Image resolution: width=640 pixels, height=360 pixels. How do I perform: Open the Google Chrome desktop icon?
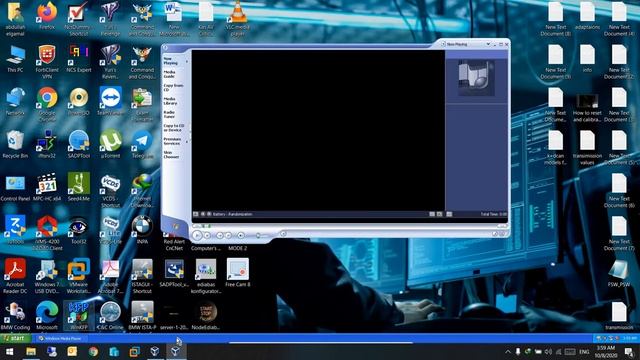(47, 104)
